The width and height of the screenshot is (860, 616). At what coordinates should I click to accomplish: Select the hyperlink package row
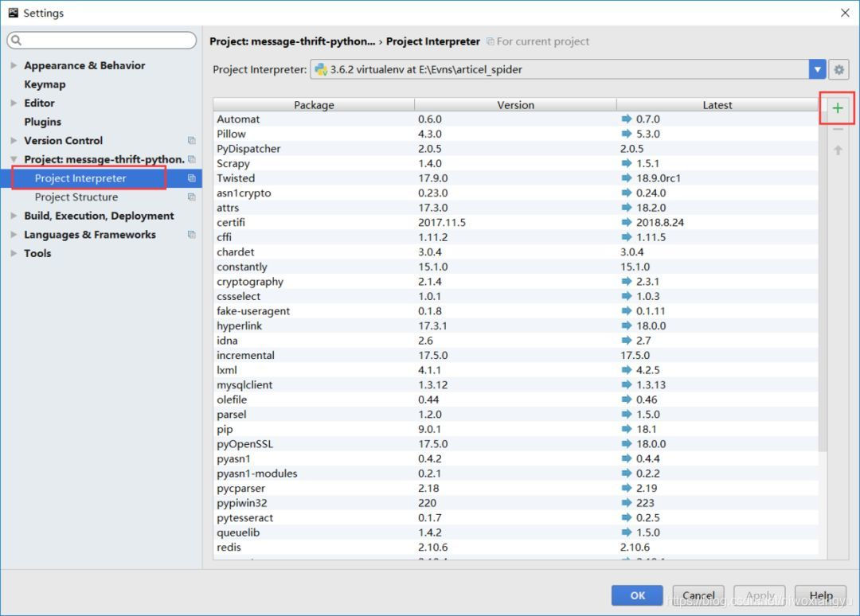click(515, 326)
